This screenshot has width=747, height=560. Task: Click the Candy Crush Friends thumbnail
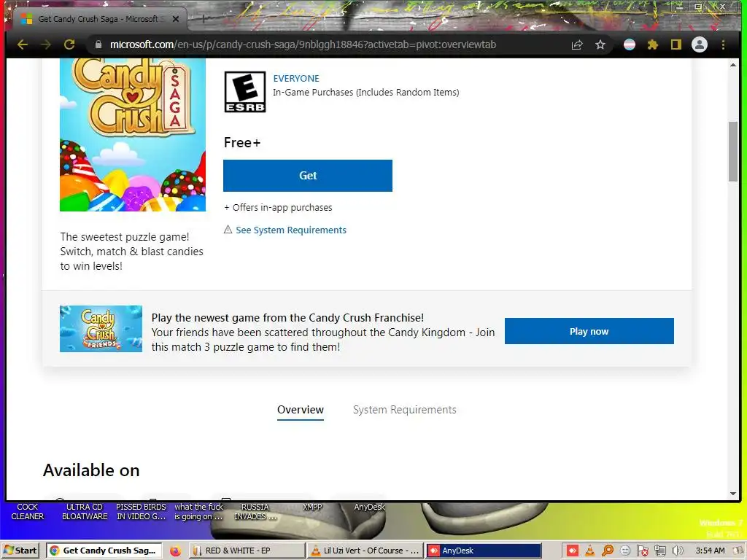[101, 329]
